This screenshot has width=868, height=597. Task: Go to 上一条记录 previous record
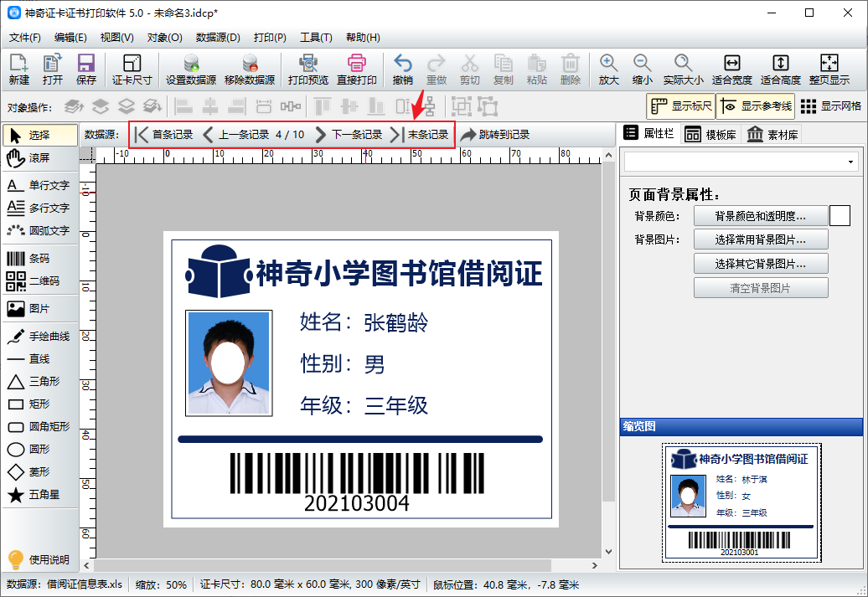[235, 135]
